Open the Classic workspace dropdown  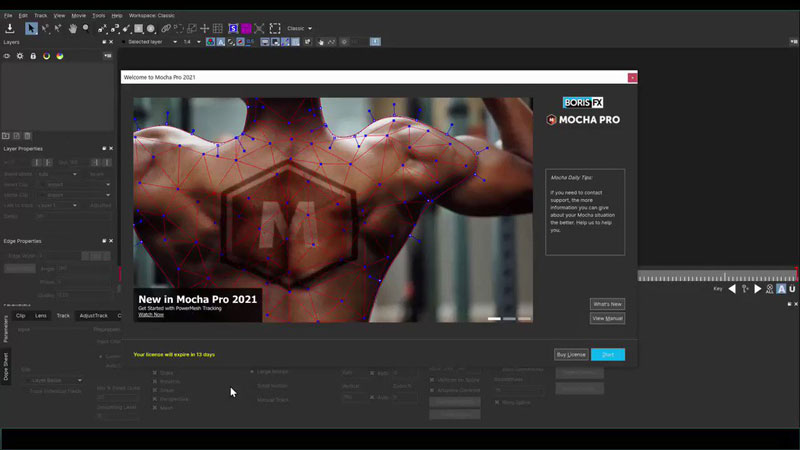click(299, 28)
